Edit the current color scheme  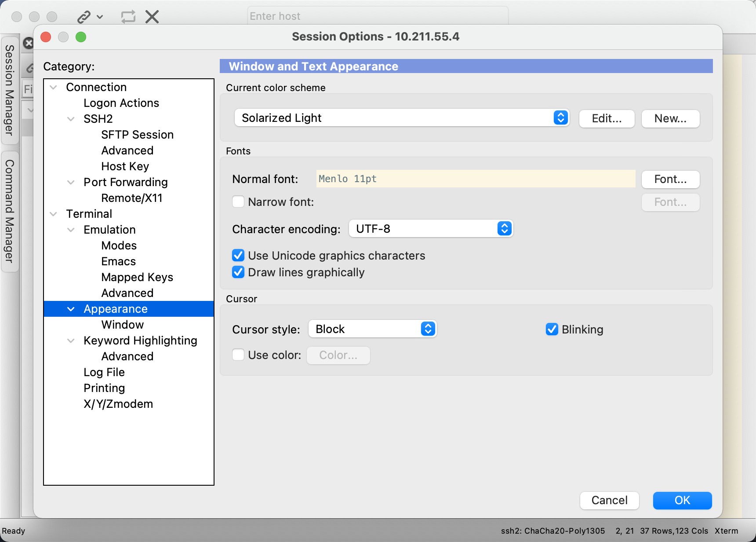pyautogui.click(x=607, y=118)
